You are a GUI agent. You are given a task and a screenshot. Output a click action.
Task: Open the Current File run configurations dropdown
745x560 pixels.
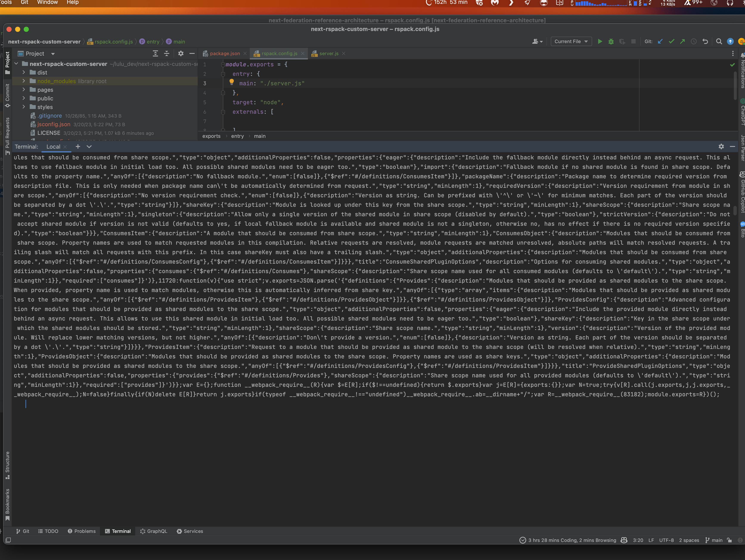click(x=571, y=41)
